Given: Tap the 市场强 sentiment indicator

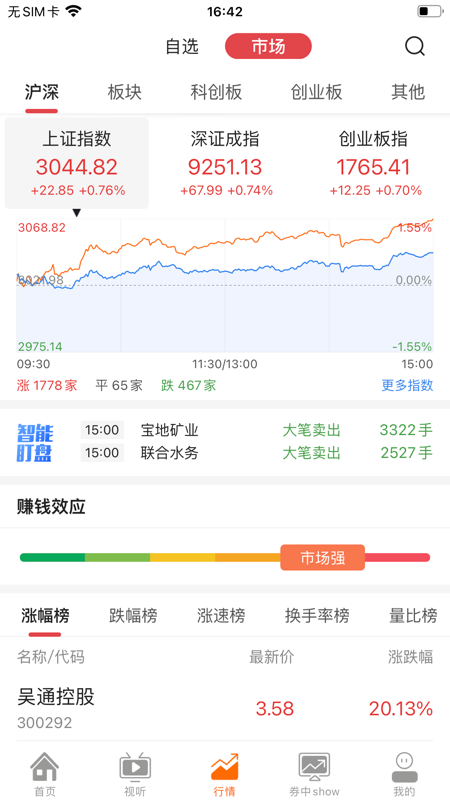Looking at the screenshot, I should [x=322, y=558].
